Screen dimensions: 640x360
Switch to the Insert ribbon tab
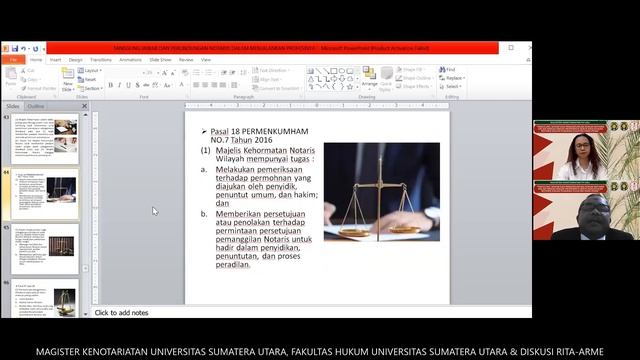point(56,60)
